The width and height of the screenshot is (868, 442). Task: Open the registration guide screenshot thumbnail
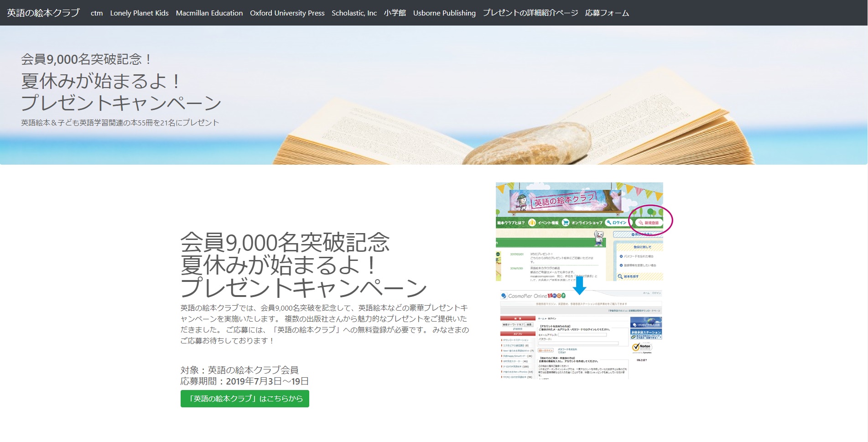tap(584, 281)
